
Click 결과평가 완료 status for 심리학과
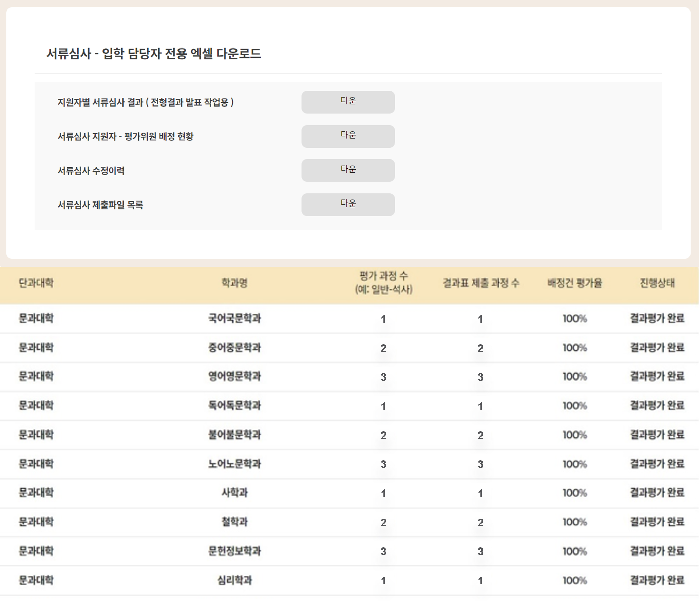(x=657, y=580)
